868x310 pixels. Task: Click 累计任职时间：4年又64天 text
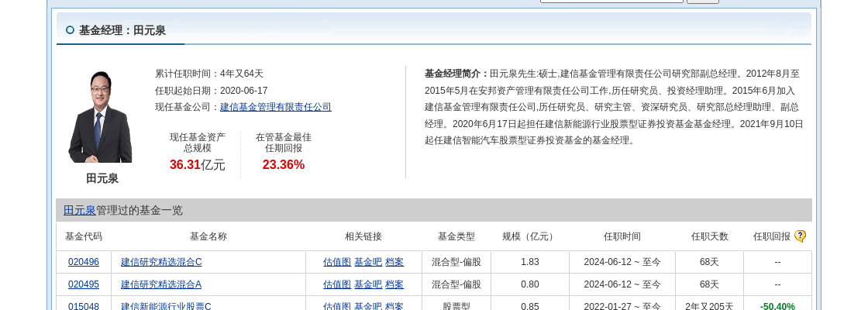pyautogui.click(x=209, y=74)
